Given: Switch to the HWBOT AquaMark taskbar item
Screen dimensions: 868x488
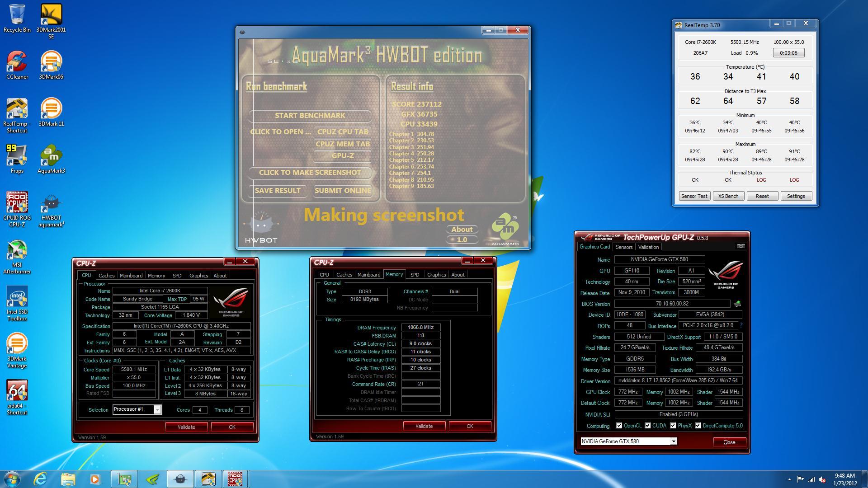Looking at the screenshot, I should pyautogui.click(x=180, y=479).
